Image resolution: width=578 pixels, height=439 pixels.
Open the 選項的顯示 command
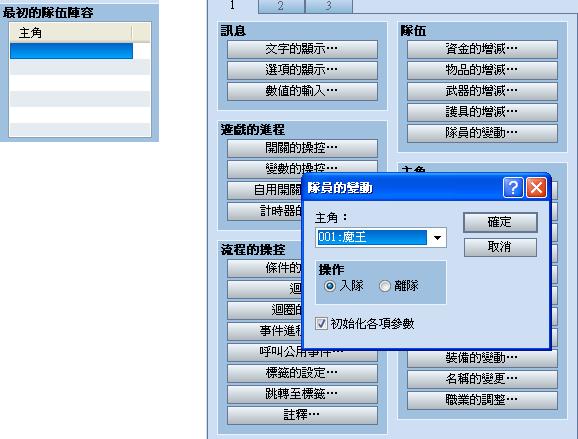point(302,70)
